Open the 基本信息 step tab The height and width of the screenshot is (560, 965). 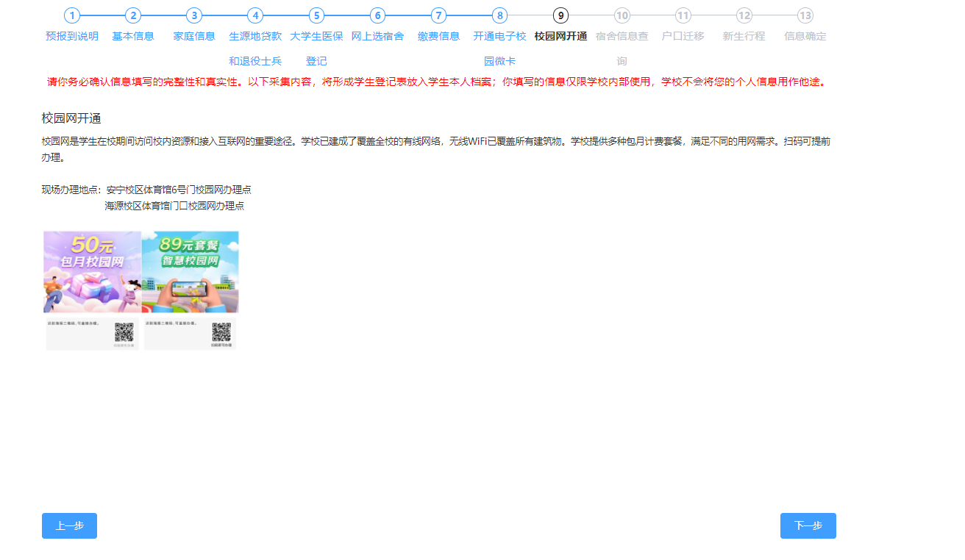(132, 35)
